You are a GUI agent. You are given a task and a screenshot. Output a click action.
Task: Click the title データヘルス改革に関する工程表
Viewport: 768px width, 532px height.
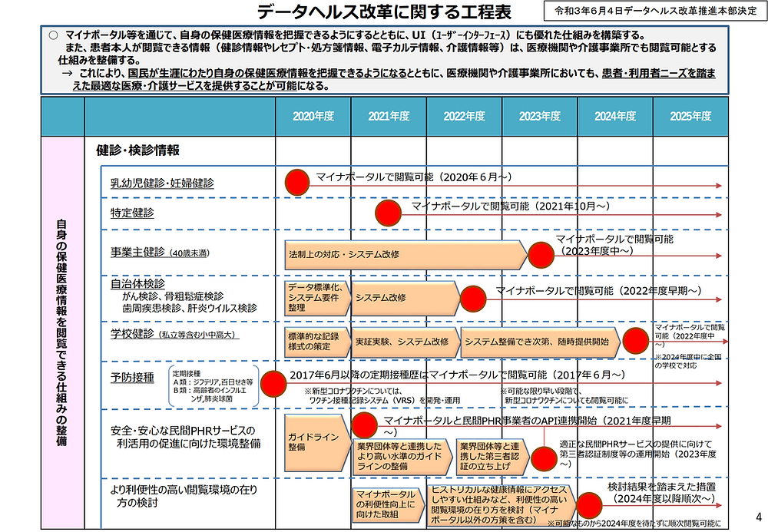pos(384,12)
